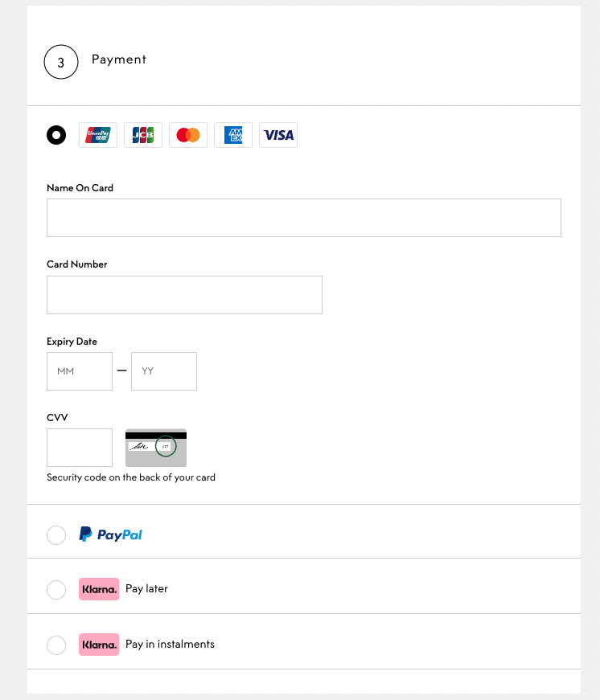Viewport: 600px width, 700px height.
Task: Choose the PayPal payment radio button
Action: click(56, 535)
